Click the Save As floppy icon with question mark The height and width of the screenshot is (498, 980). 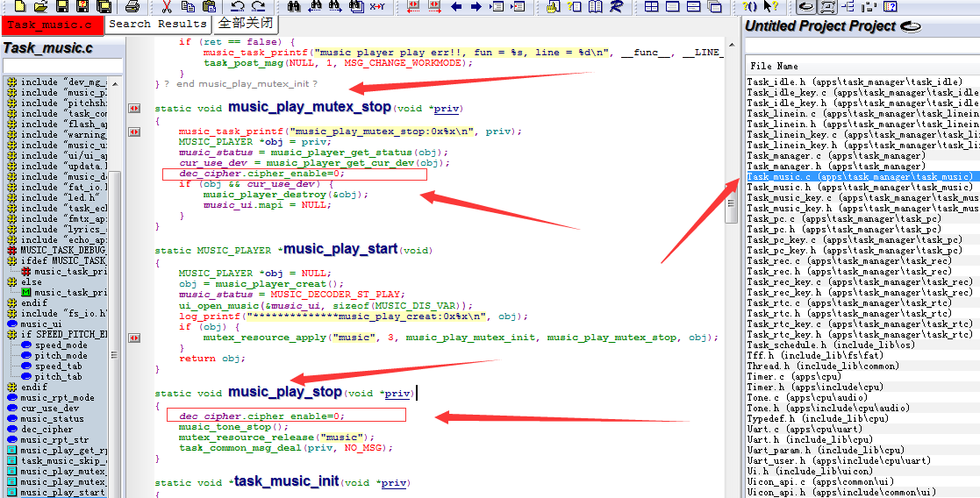82,7
